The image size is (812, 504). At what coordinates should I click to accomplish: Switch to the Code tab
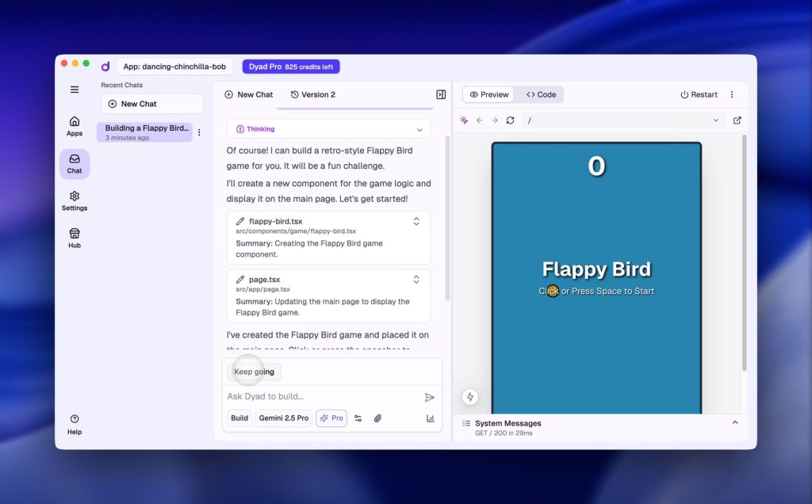click(541, 94)
